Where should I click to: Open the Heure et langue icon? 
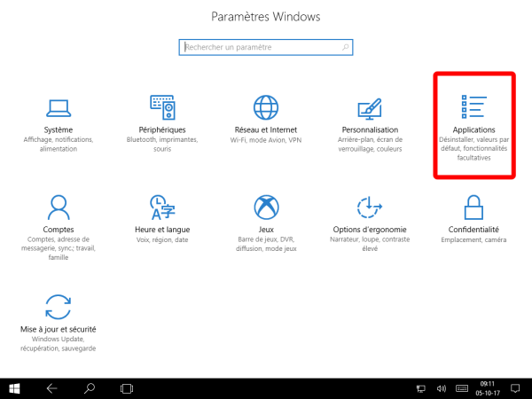(162, 207)
